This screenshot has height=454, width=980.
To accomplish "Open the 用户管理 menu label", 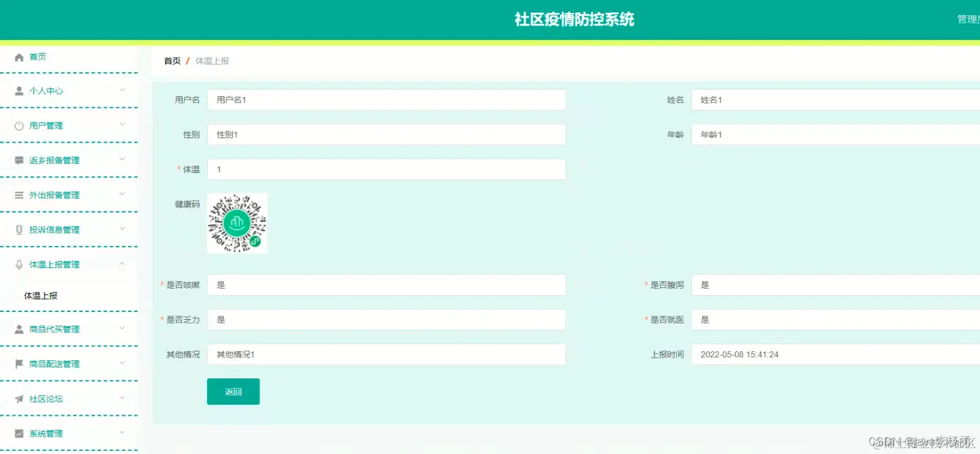I will tap(46, 126).
